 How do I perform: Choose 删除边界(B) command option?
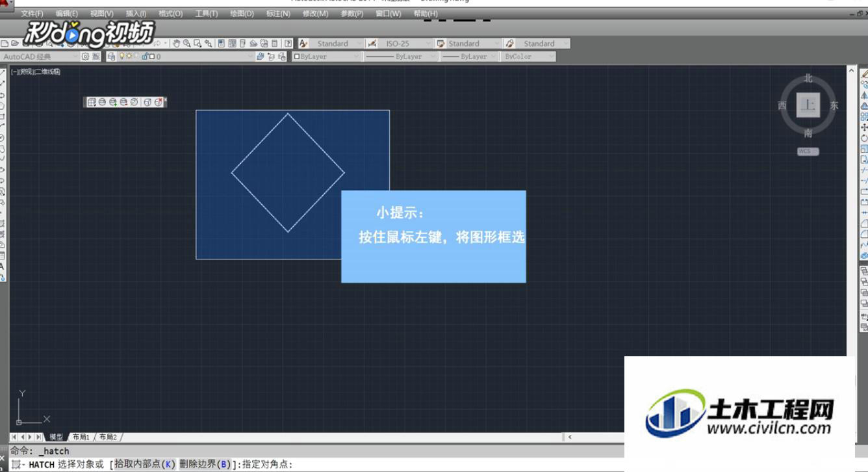[x=205, y=464]
